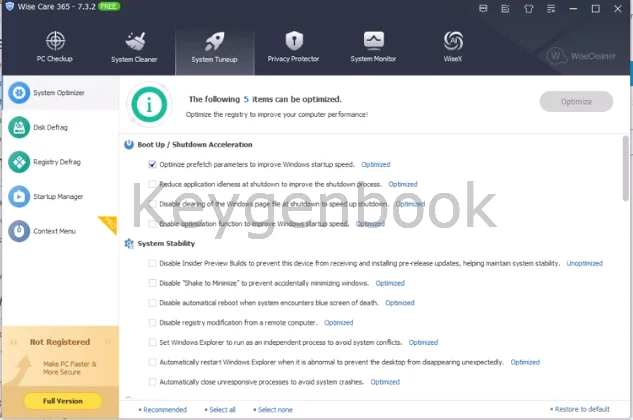Screen dimensions: 633x420
Task: Open the Privacy Protector shield icon
Action: click(x=293, y=45)
